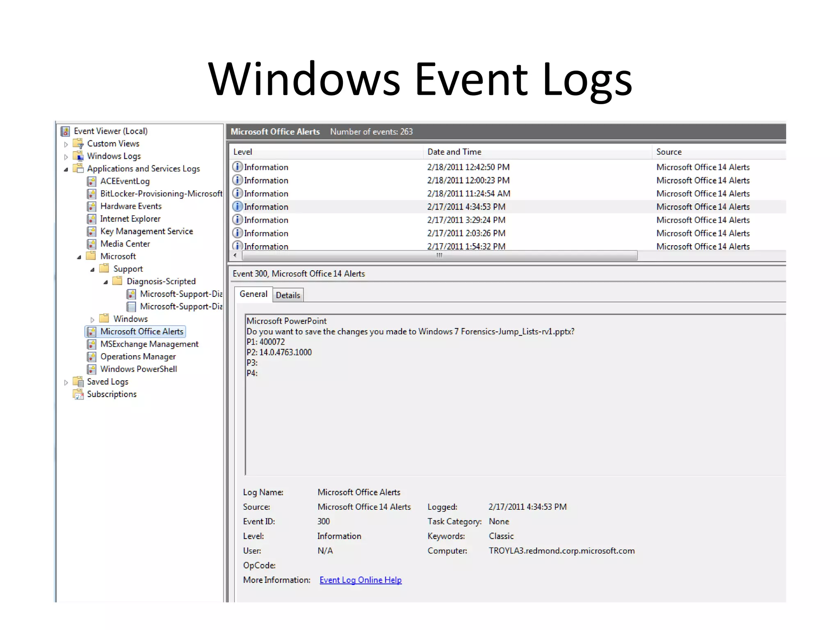Image resolution: width=840 pixels, height=630 pixels.
Task: Select the Windows PowerShell log entry
Action: 139,369
